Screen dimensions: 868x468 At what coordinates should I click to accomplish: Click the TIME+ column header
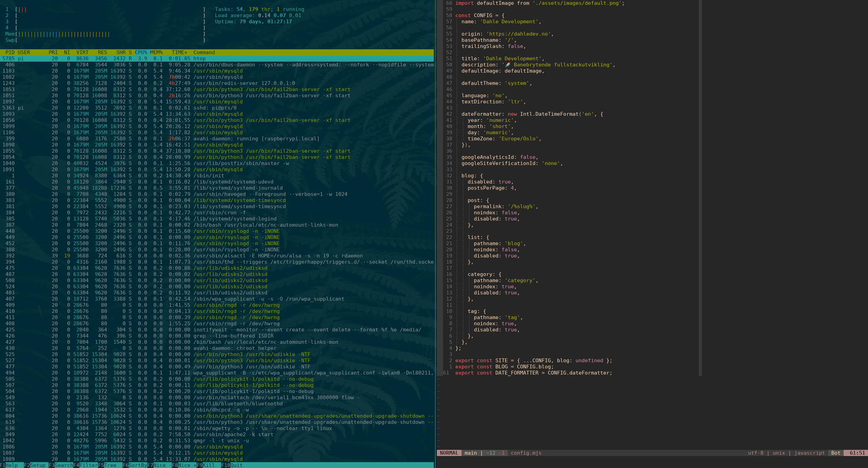tap(179, 52)
